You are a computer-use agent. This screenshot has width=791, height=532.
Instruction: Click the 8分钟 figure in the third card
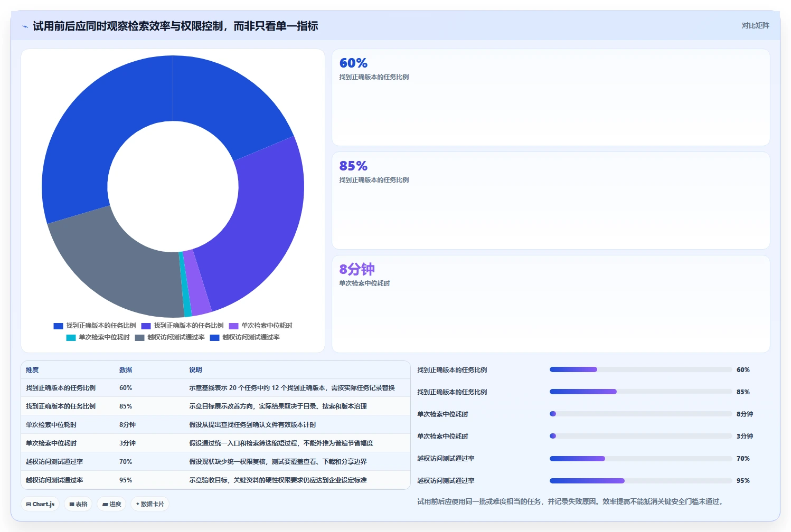pos(357,270)
